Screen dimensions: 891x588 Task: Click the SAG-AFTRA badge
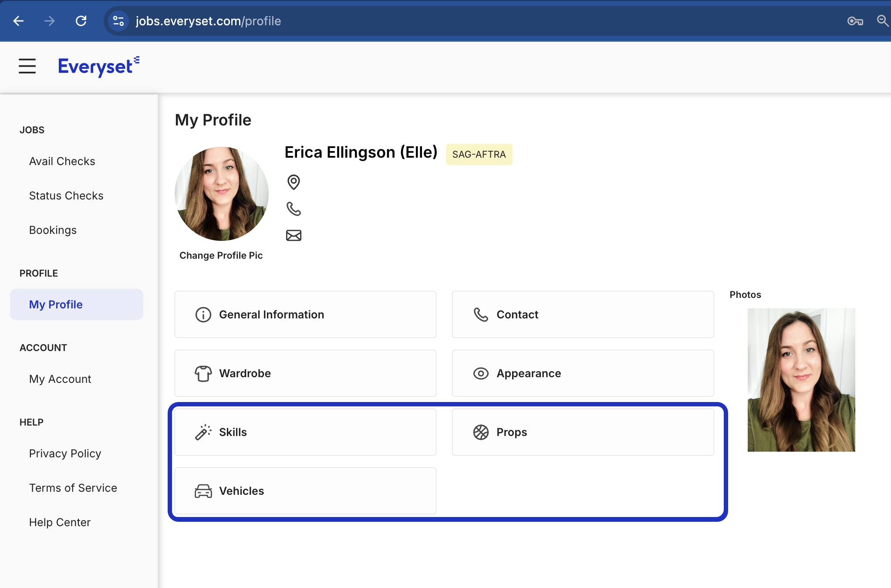479,154
